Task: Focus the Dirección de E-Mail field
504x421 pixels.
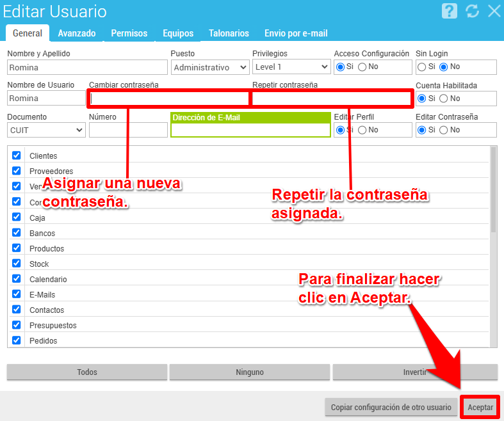Action: pos(250,130)
